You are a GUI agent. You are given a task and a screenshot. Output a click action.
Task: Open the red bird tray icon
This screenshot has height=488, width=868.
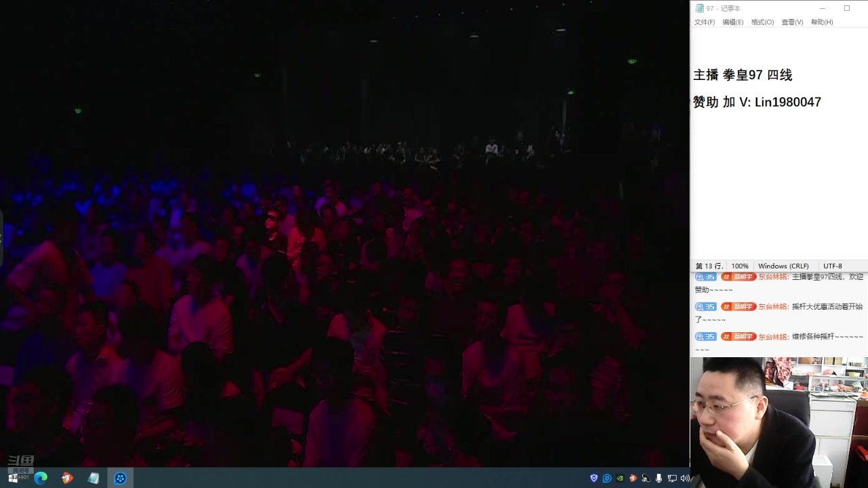[633, 478]
